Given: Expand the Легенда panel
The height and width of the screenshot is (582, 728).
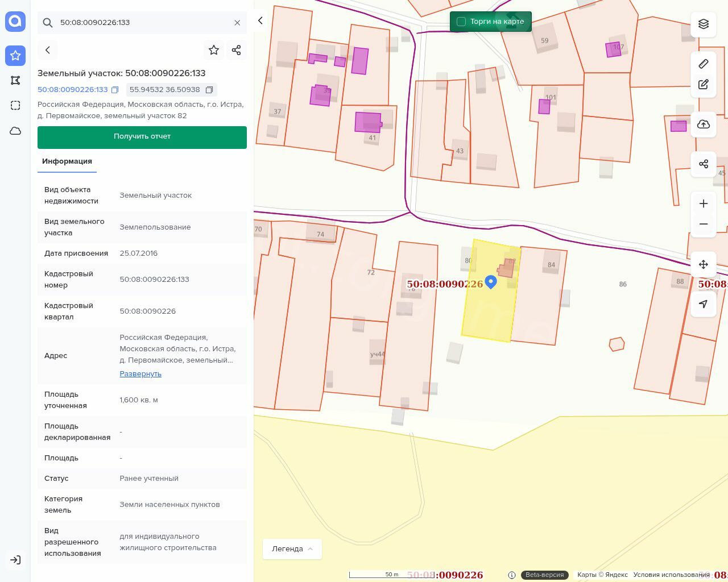Looking at the screenshot, I should coord(292,549).
